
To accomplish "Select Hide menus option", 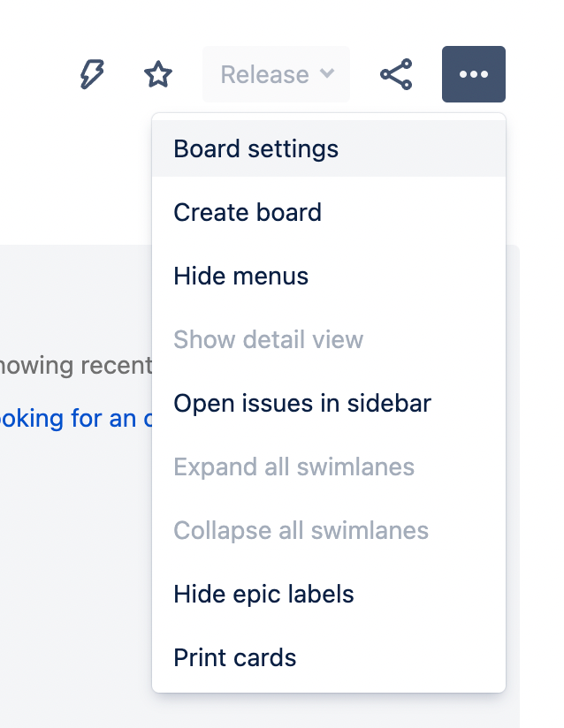I will pyautogui.click(x=329, y=276).
